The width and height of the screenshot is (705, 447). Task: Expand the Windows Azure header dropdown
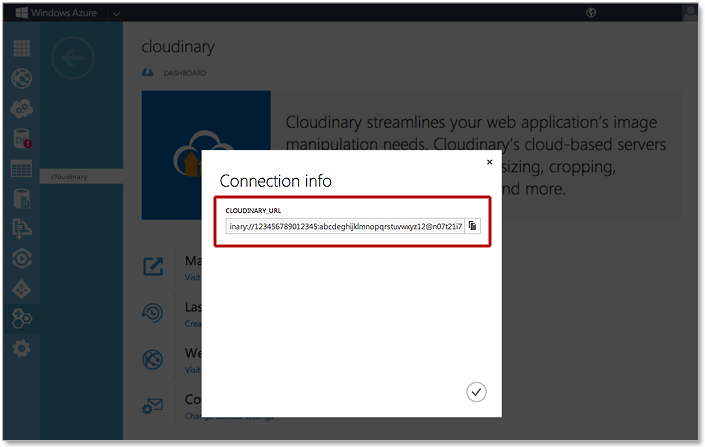116,13
